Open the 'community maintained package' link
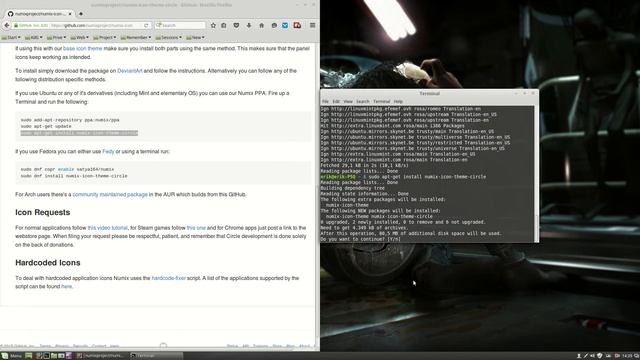 pos(110,195)
